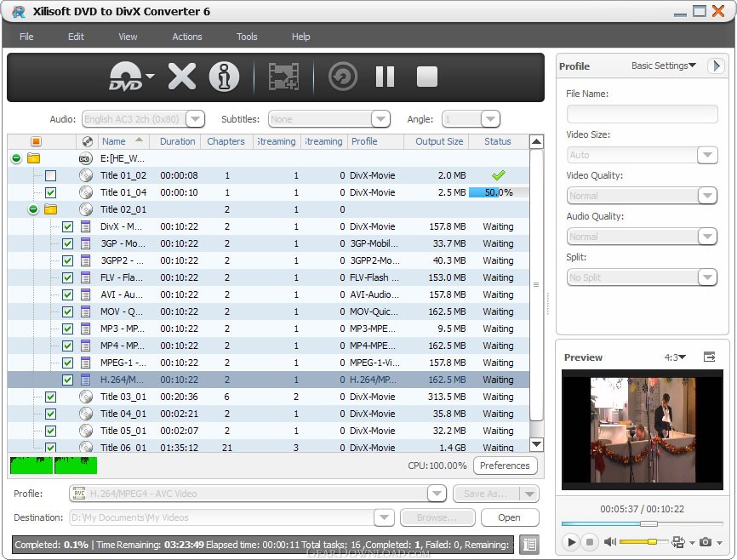737x560 pixels.
Task: Play the preview video
Action: click(x=571, y=542)
